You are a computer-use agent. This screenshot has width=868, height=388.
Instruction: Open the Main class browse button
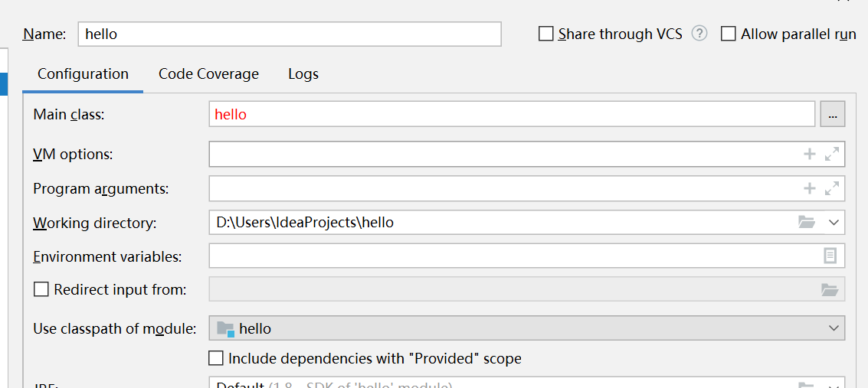click(x=833, y=115)
